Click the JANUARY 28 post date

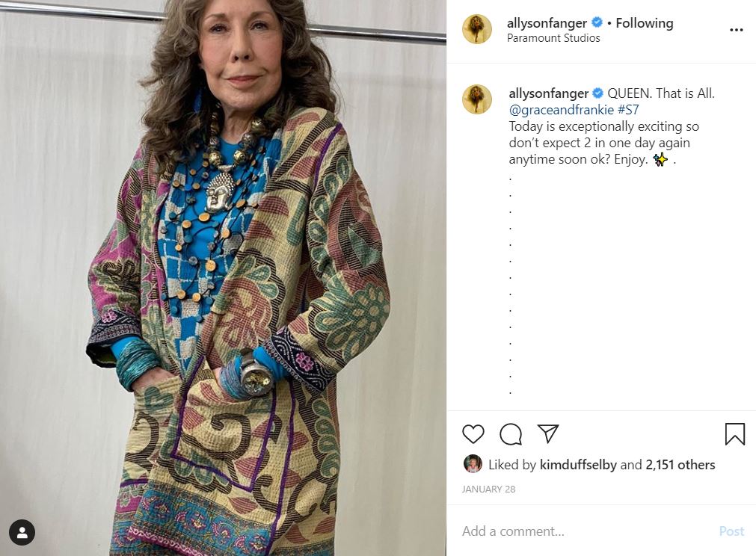coord(488,489)
